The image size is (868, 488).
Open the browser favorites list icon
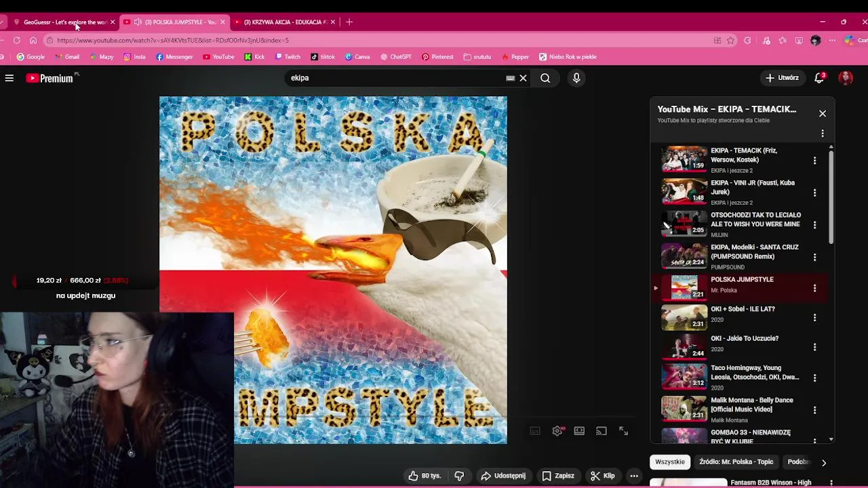(783, 41)
